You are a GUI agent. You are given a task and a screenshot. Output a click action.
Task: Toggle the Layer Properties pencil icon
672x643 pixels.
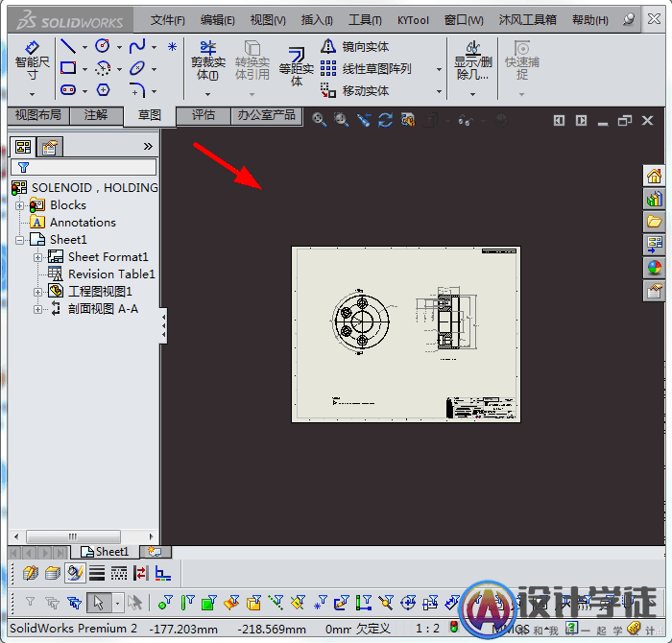(x=31, y=573)
